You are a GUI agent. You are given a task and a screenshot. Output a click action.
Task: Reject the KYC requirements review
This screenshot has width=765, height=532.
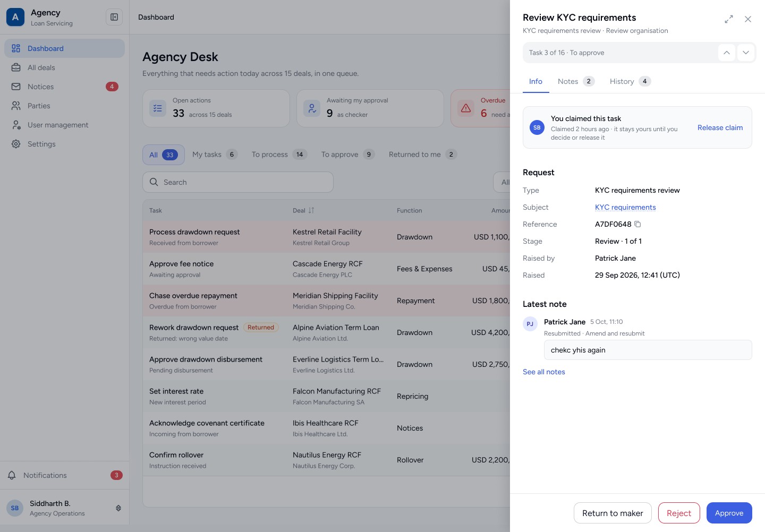679,513
